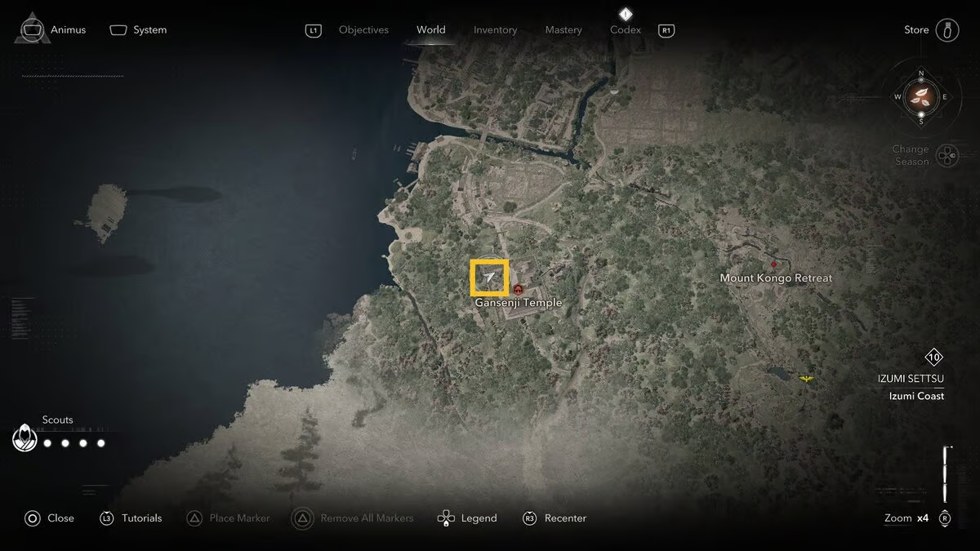Select IZUMI SETTSU region name
The height and width of the screenshot is (551, 980).
(911, 379)
